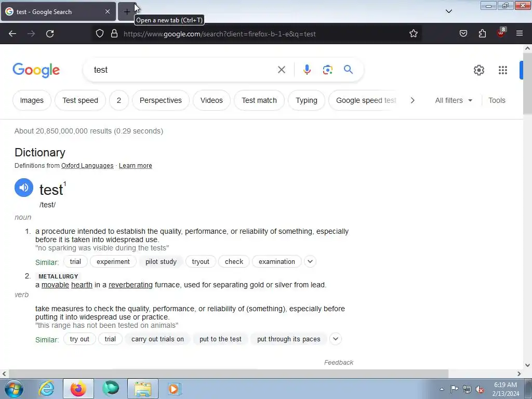This screenshot has height=399, width=532.
Task: Open Windows Media Player from taskbar
Action: coord(175,389)
